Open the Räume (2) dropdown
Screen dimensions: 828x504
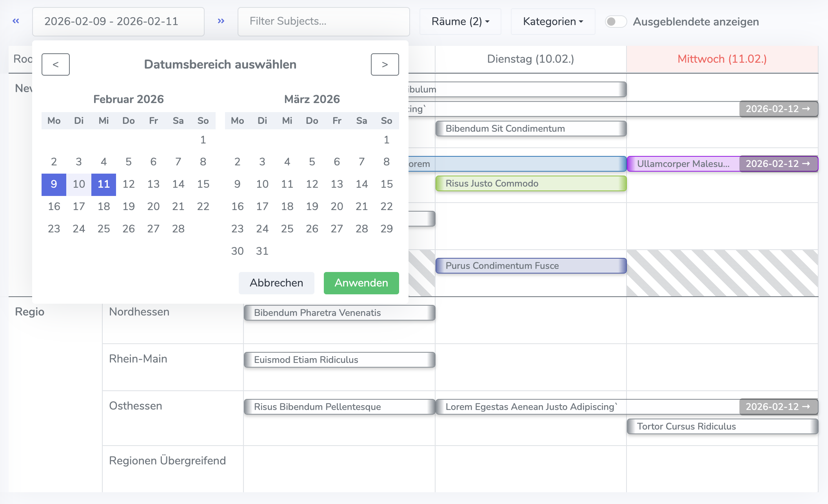[460, 22]
